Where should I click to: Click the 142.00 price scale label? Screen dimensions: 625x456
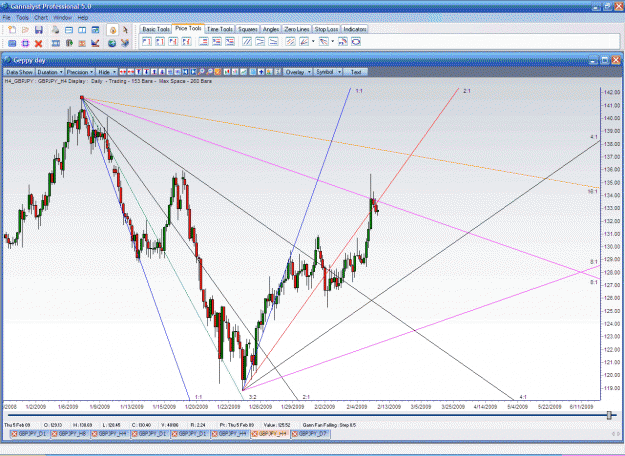tap(612, 92)
